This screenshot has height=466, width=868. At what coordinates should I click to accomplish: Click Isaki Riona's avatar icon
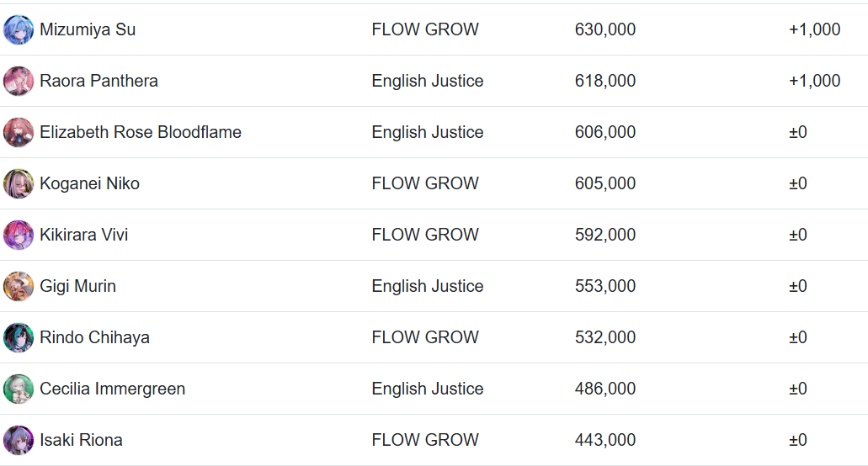point(19,440)
